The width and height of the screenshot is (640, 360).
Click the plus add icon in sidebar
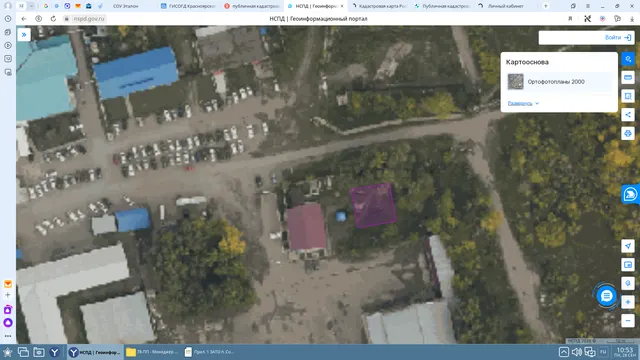point(8,295)
